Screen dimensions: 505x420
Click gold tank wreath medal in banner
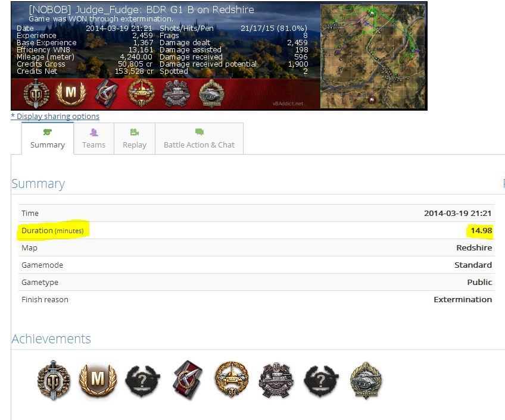(141, 93)
